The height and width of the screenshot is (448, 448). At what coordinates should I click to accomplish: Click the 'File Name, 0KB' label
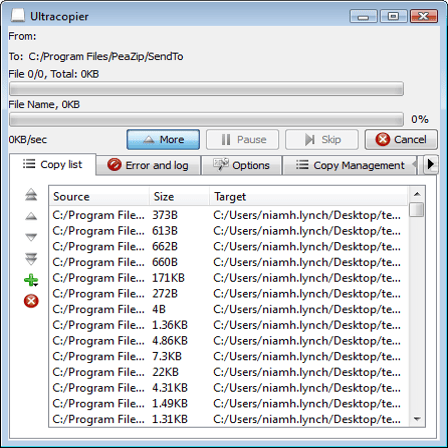(44, 104)
